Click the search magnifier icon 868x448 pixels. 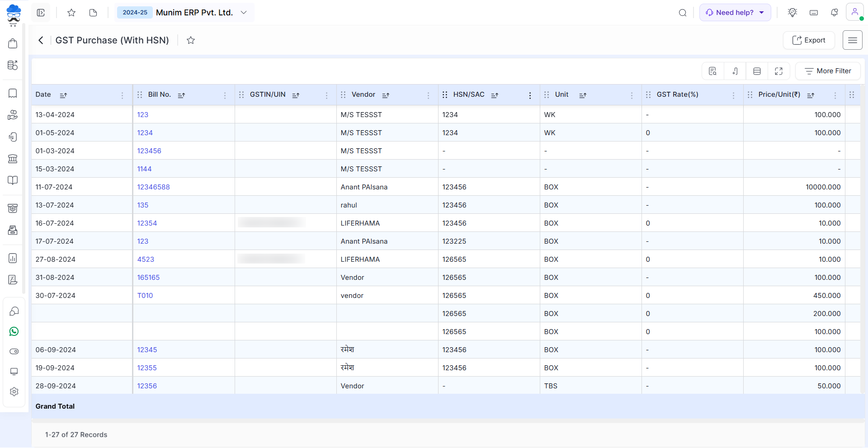point(683,13)
